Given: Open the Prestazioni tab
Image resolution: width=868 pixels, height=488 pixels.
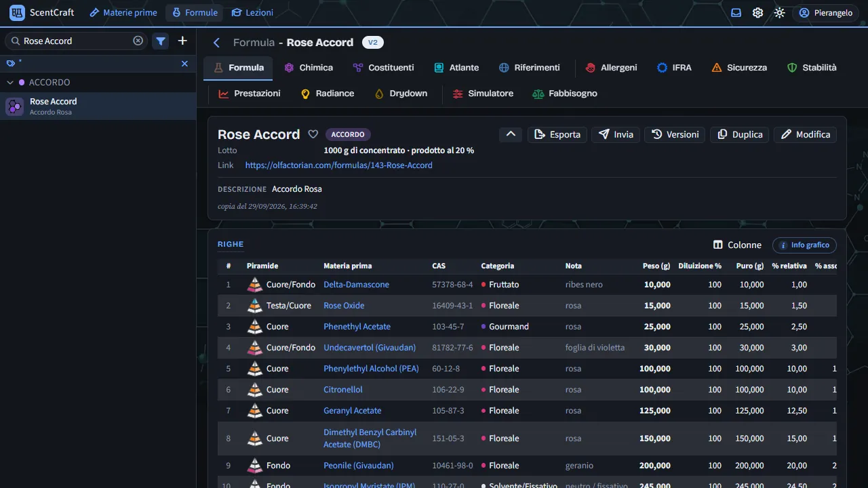Looking at the screenshot, I should coord(249,94).
